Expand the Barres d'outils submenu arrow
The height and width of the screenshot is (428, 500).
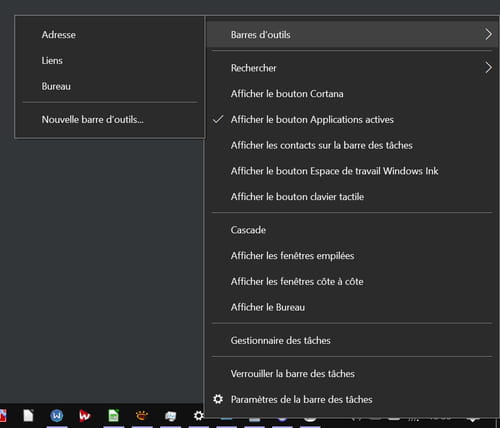488,34
